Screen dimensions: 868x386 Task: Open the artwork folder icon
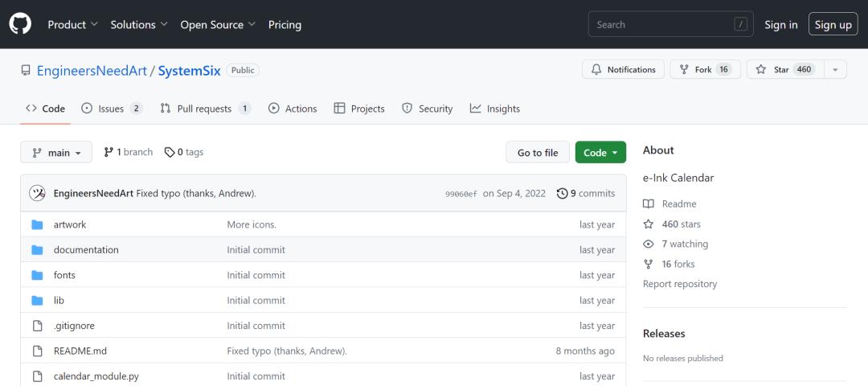(x=37, y=225)
